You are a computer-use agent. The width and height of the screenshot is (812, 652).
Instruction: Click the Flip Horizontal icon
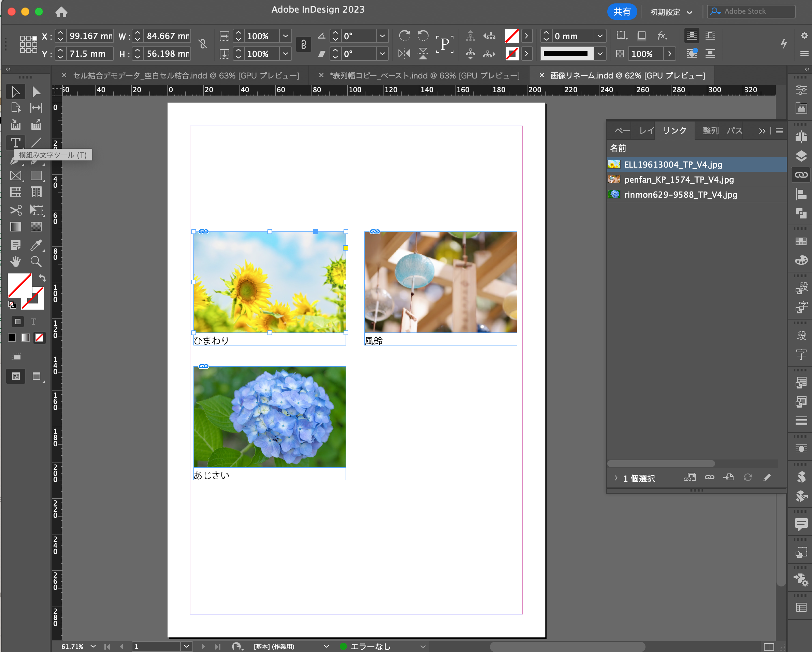coord(404,54)
